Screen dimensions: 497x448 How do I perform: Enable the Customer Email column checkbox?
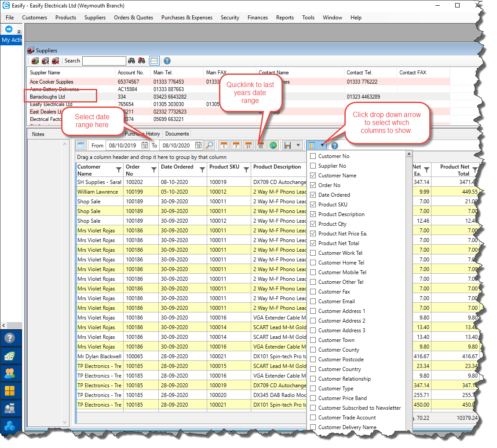click(x=313, y=301)
